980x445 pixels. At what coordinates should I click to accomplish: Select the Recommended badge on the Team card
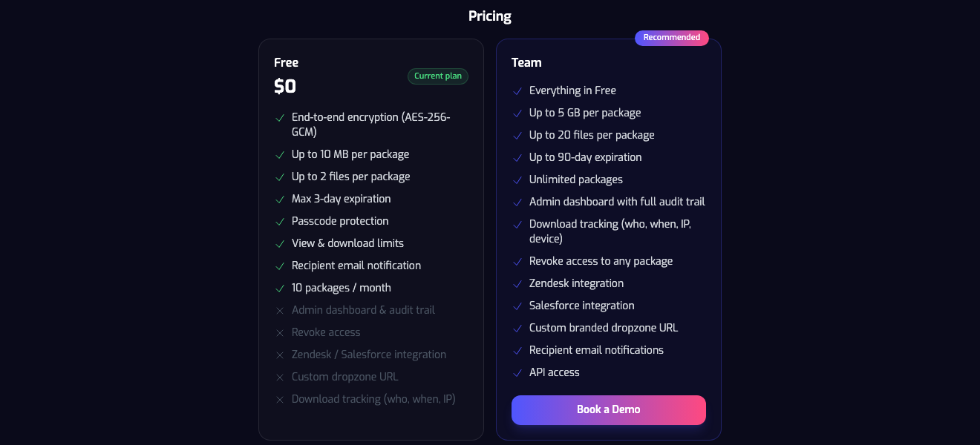672,37
